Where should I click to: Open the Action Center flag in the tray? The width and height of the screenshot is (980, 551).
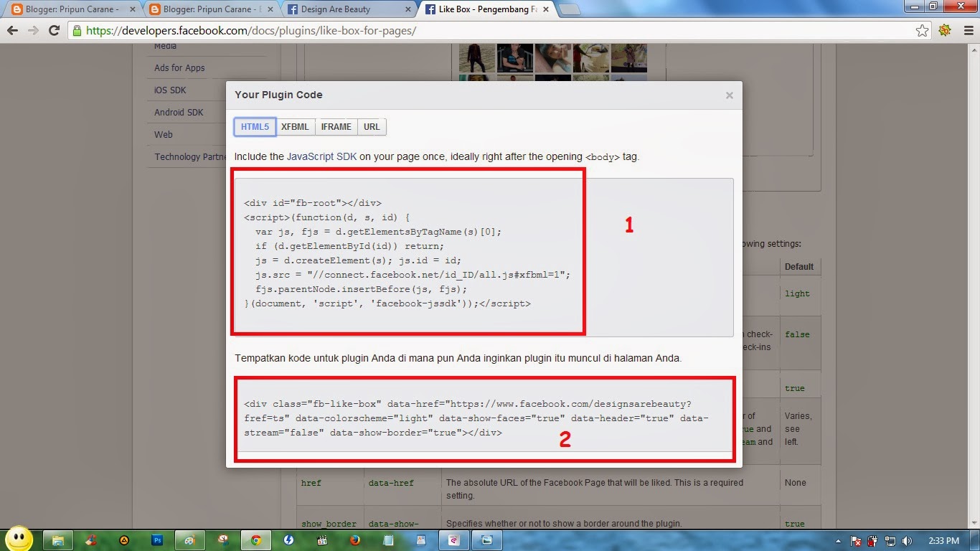click(856, 541)
